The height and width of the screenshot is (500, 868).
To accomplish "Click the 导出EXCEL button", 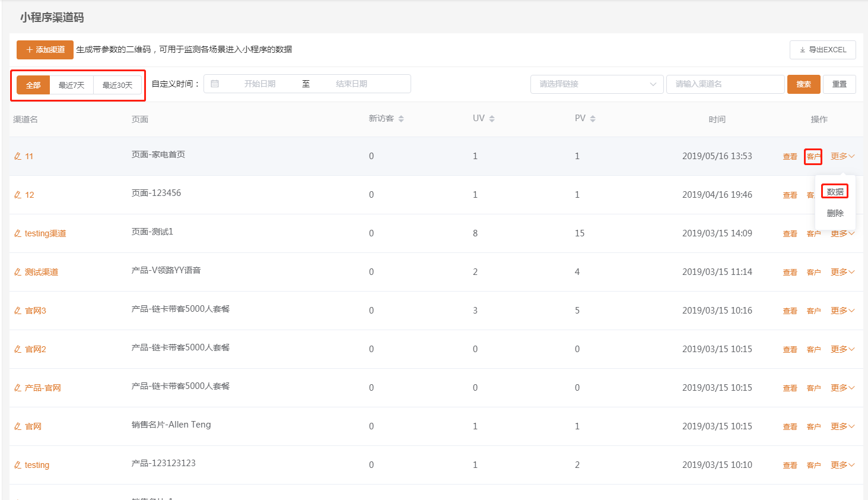I will click(x=823, y=50).
